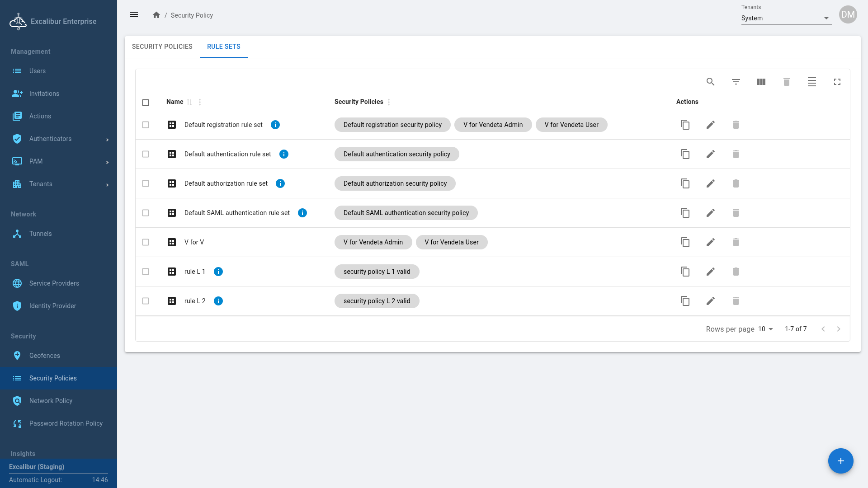Toggle table density icon
The image size is (868, 488).
coord(811,82)
